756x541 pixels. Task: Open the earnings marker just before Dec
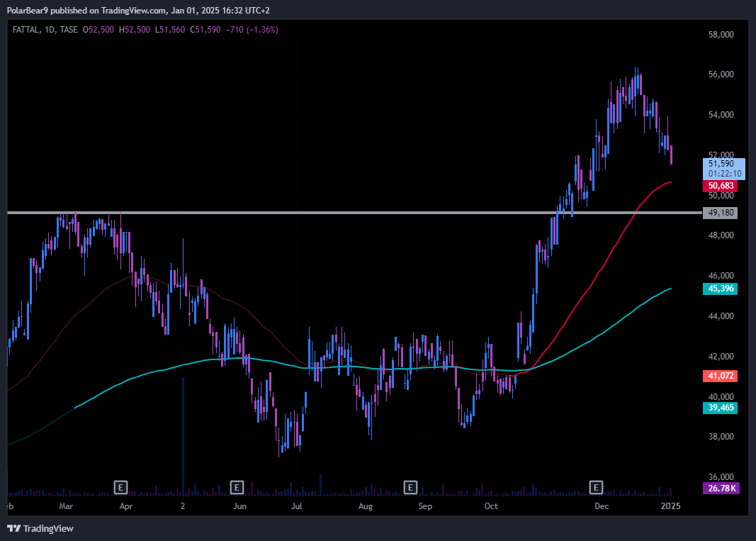tap(597, 487)
